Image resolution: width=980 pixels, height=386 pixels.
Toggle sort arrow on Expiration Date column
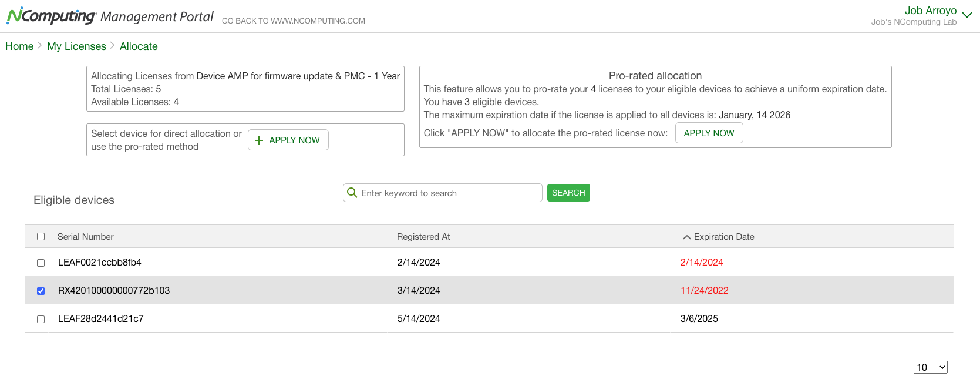tap(686, 237)
